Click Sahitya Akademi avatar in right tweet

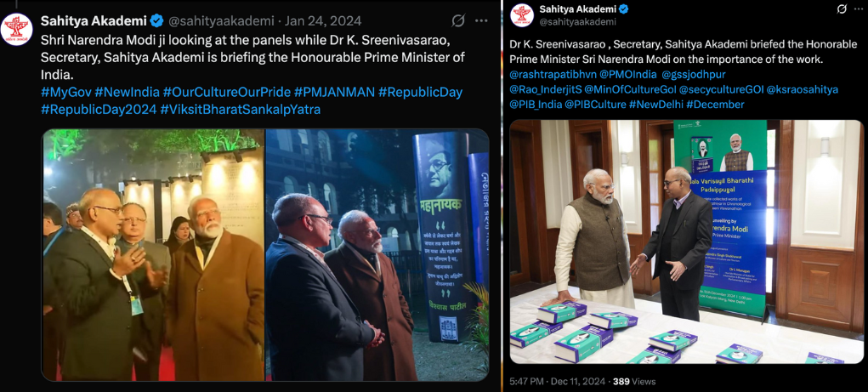[521, 15]
